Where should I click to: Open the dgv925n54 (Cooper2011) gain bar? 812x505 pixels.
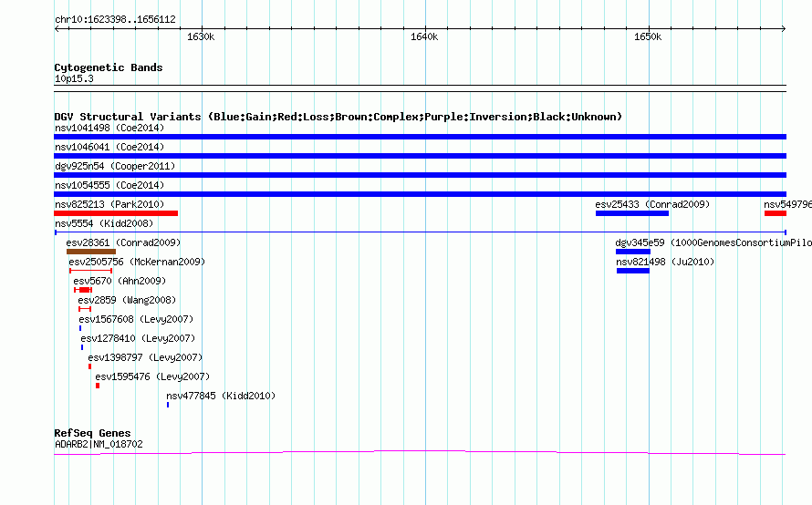[x=420, y=175]
